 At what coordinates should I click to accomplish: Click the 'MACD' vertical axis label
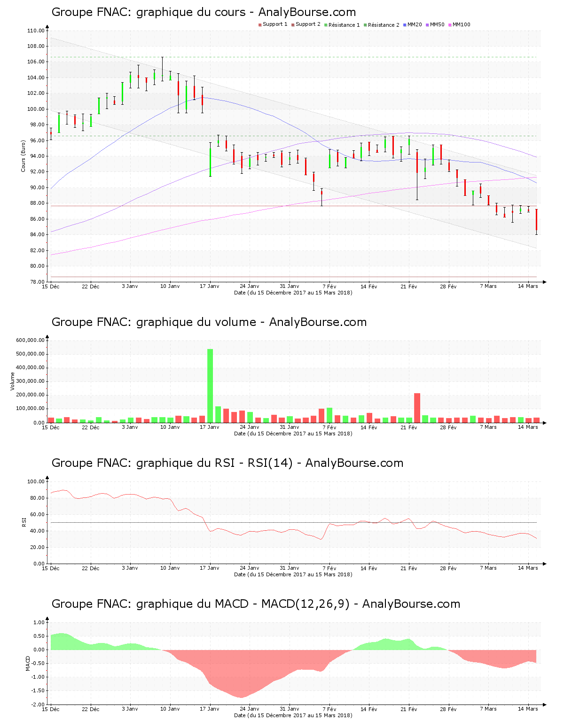coord(28,663)
